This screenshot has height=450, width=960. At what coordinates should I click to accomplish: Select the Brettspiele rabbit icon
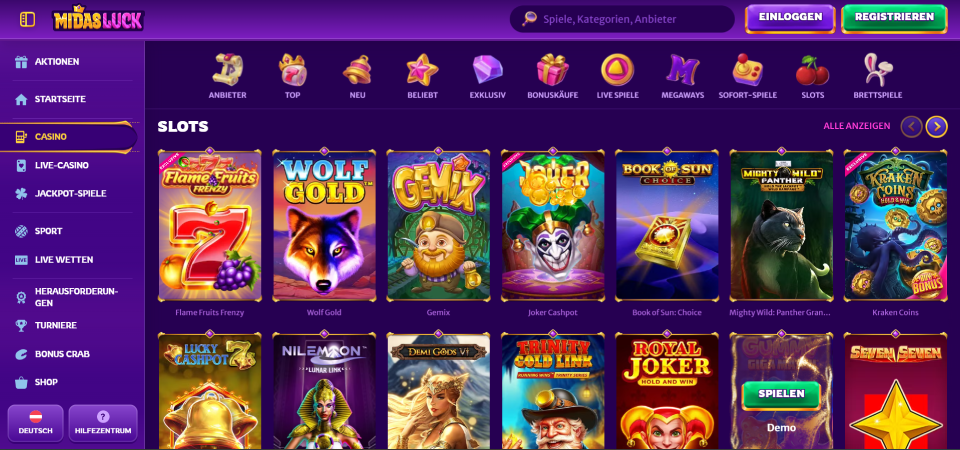point(877,69)
